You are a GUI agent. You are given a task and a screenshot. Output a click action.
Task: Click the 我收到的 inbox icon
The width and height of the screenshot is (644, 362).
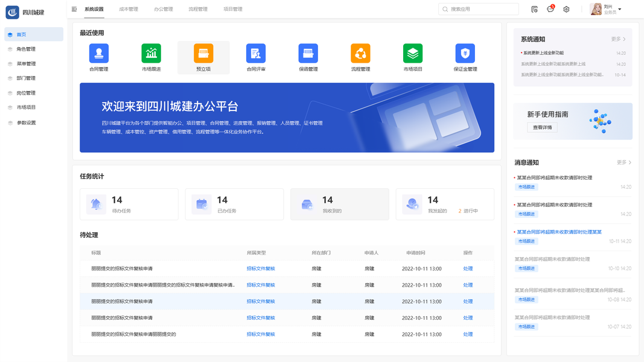click(x=307, y=204)
